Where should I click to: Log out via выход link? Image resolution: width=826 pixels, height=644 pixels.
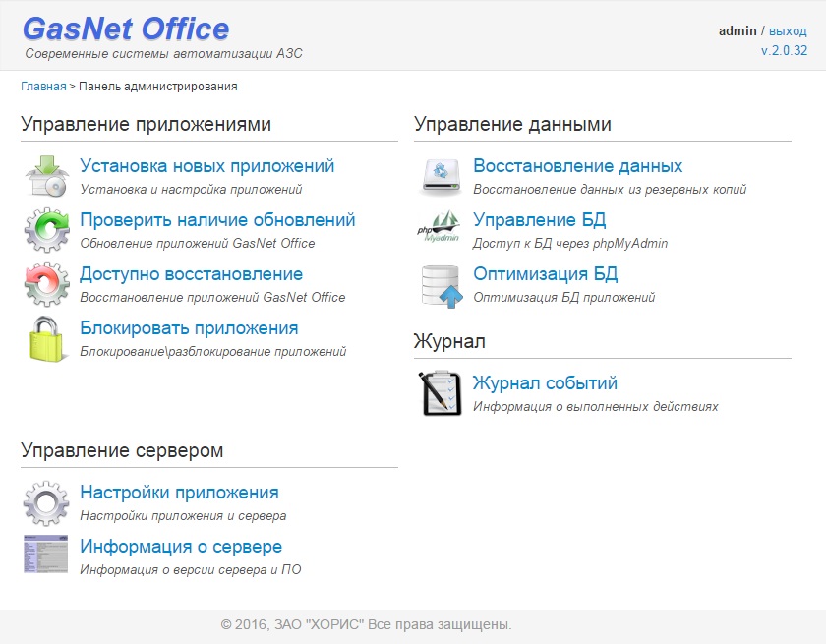788,31
